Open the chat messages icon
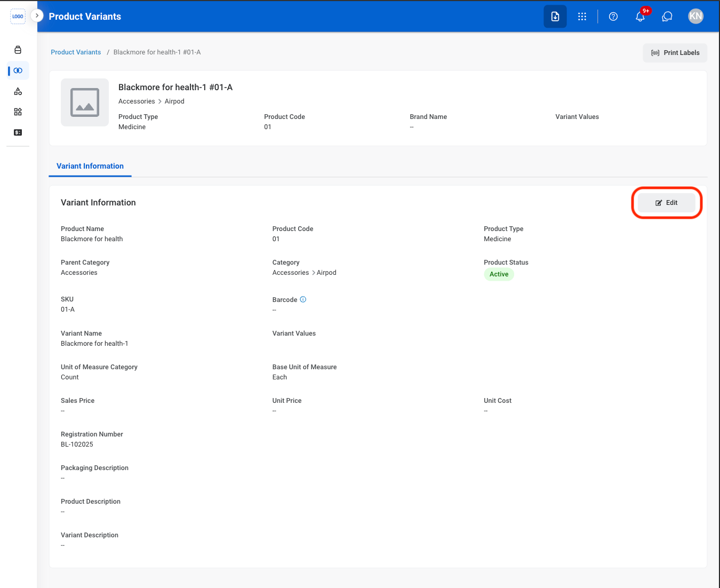This screenshot has height=588, width=720. click(x=667, y=17)
